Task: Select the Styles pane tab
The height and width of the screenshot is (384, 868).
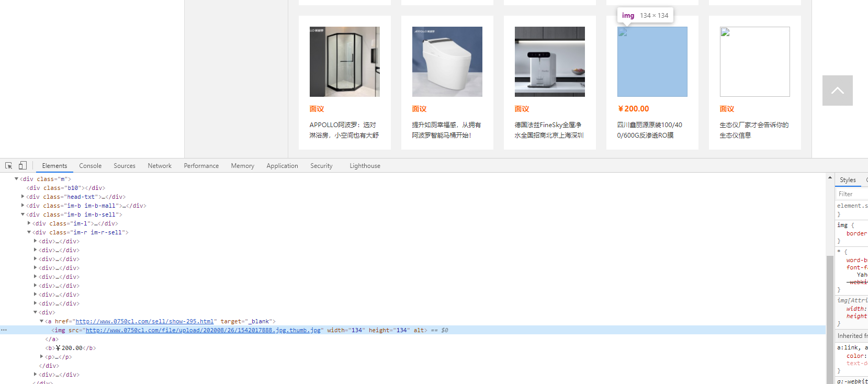Action: pyautogui.click(x=848, y=180)
